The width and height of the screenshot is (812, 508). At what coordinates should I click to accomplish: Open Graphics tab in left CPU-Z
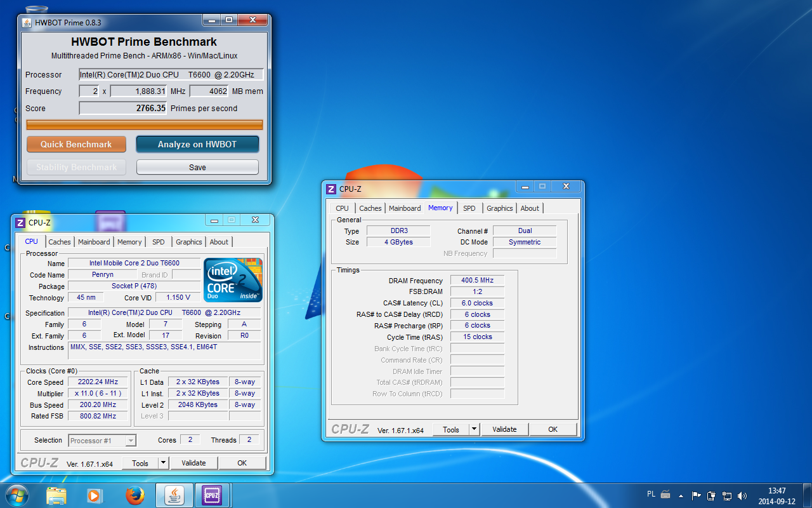(189, 242)
